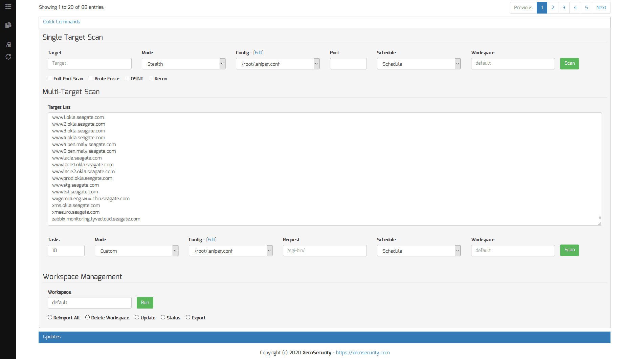Click the copy documents sidebar icon

(x=8, y=25)
